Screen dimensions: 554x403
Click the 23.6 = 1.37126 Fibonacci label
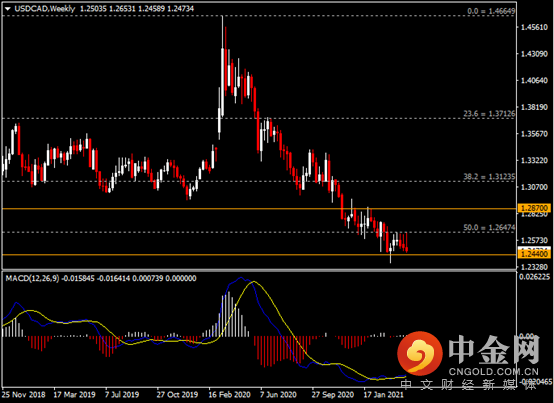489,114
